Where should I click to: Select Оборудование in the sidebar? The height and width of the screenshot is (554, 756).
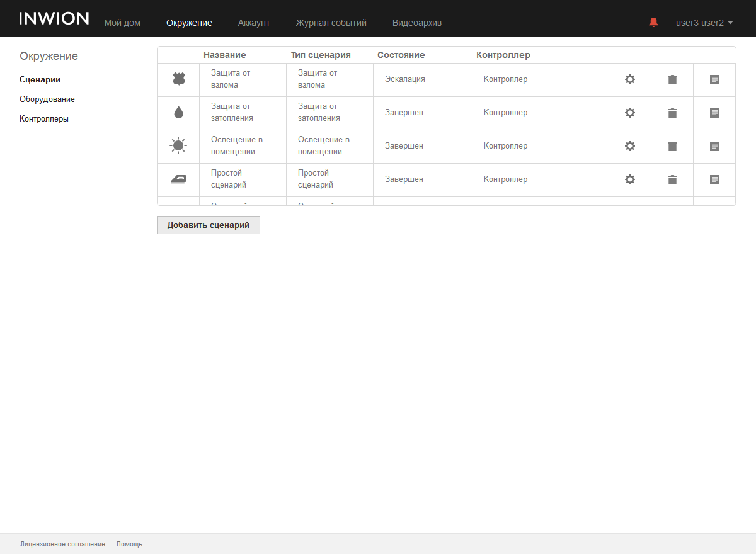coord(47,99)
